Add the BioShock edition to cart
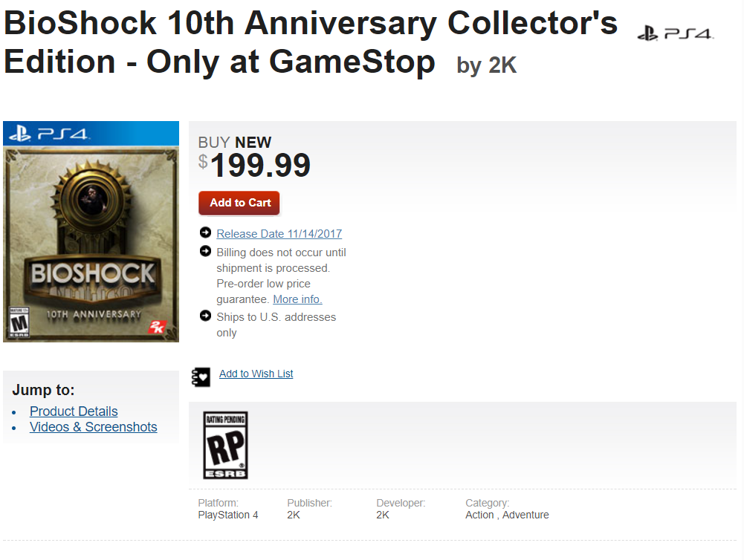 [x=239, y=203]
